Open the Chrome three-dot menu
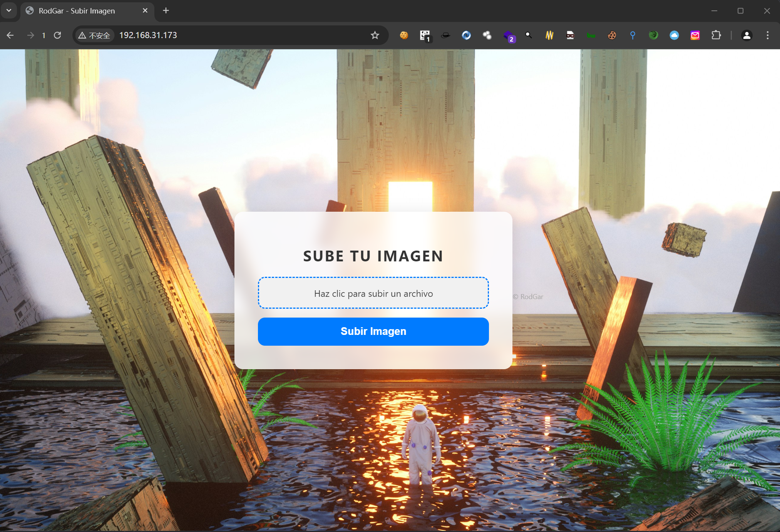This screenshot has height=532, width=780. [x=767, y=35]
